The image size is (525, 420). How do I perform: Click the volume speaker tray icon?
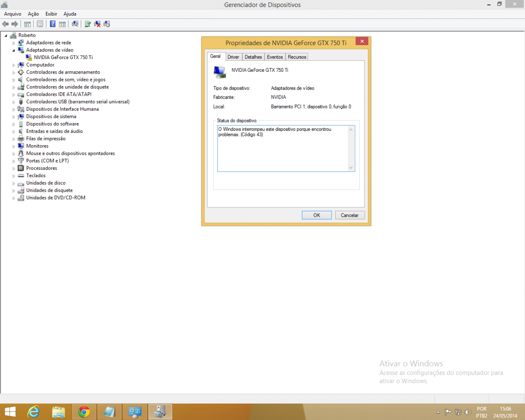468,412
